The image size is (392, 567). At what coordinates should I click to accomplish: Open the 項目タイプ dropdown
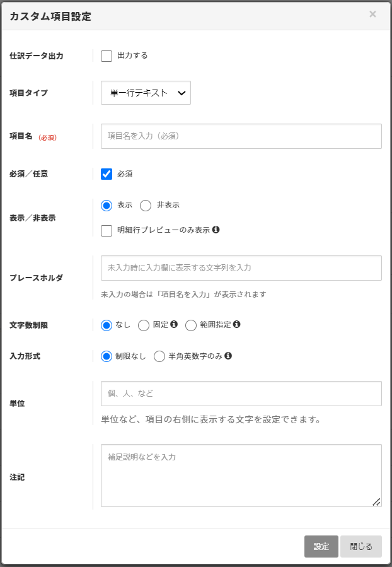146,93
